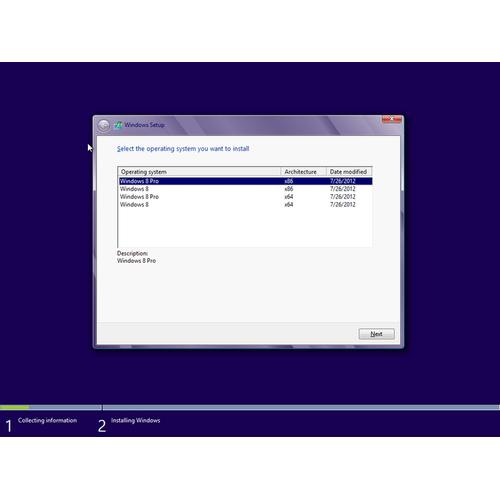Click the heading Select the operating system
Screen dimensions: 500x500
[x=183, y=149]
